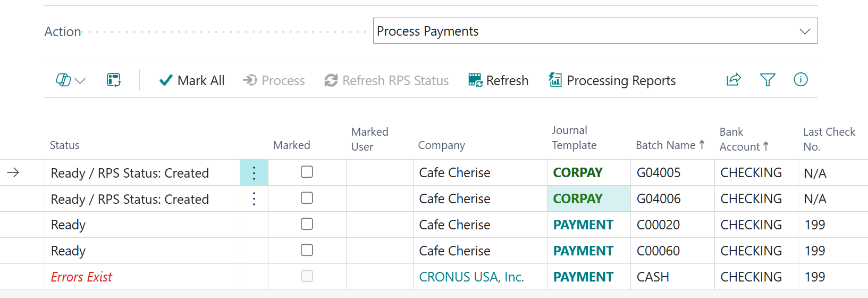
Task: Open row menu for batch G04006
Action: [254, 199]
